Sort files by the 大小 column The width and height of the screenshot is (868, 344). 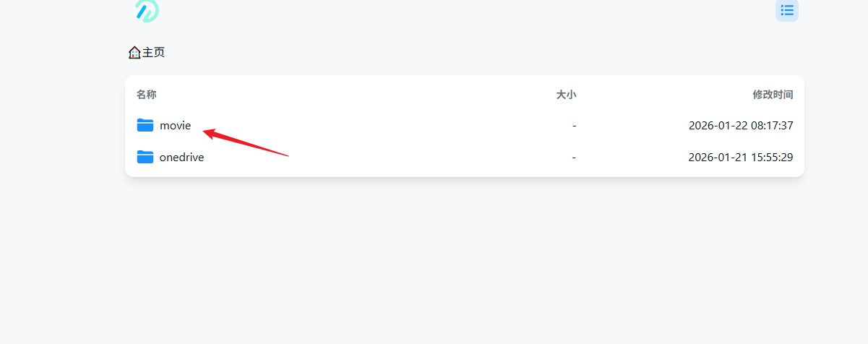click(x=566, y=95)
